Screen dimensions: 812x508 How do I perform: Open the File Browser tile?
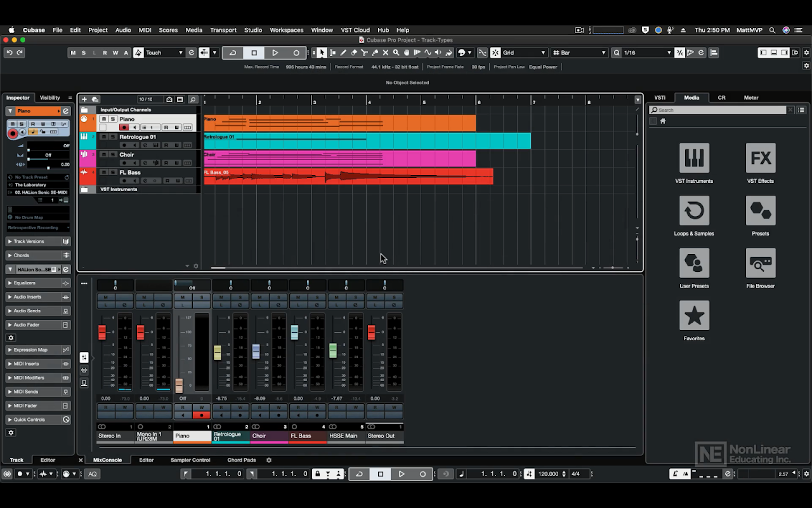[x=760, y=264]
